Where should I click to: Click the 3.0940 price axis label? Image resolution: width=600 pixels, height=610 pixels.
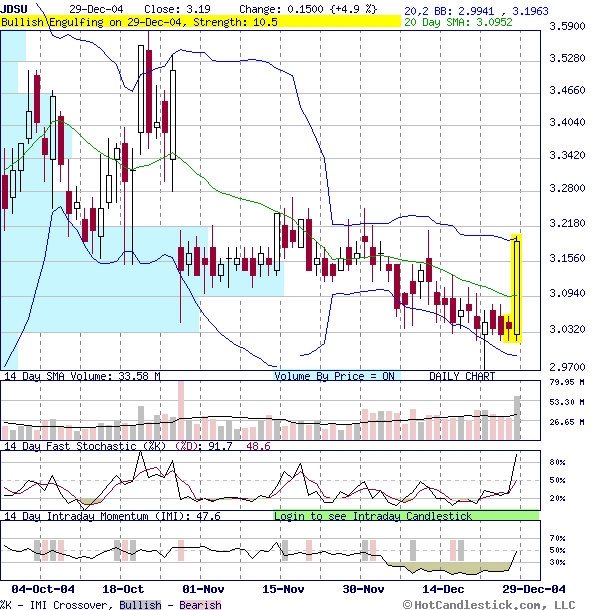[x=567, y=293]
